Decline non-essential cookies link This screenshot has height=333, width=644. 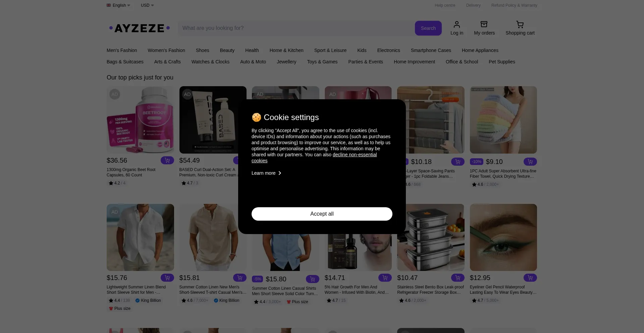(x=355, y=155)
